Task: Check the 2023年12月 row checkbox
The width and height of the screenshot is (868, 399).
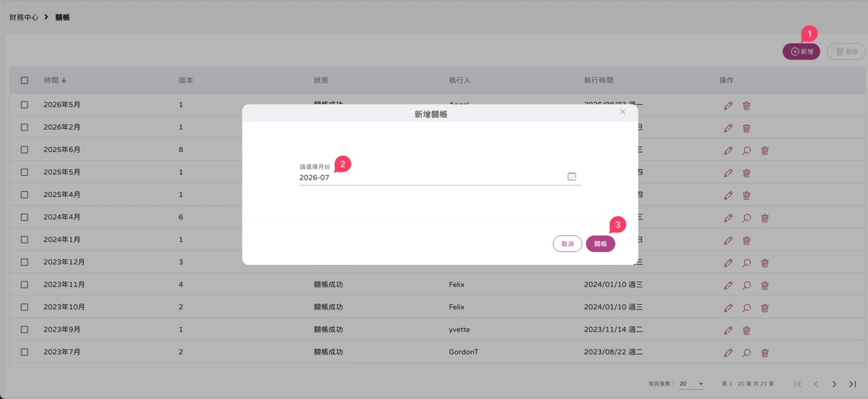Action: coord(25,262)
